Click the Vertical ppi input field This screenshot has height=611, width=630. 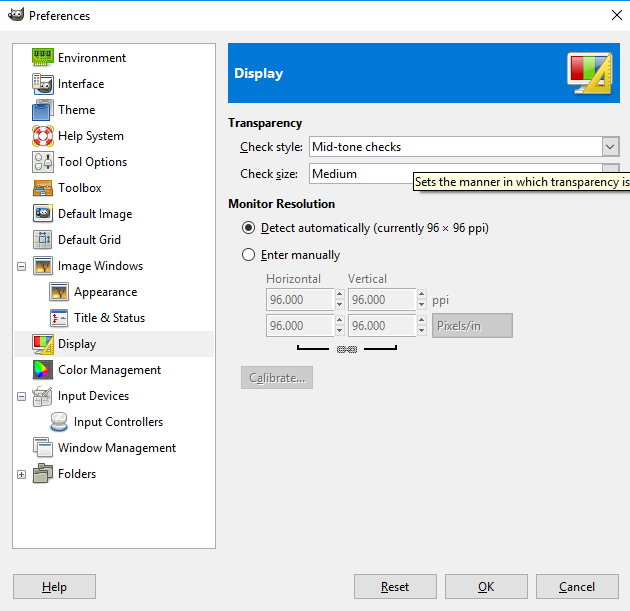point(382,300)
